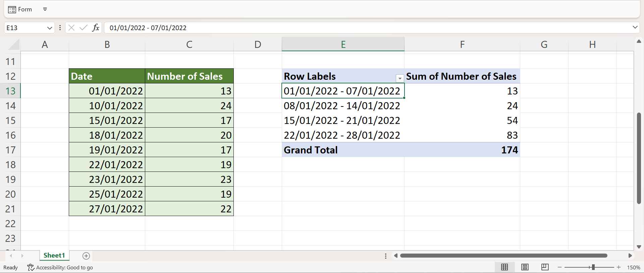The image size is (644, 273).
Task: Switch to Page Layout view
Action: [525, 267]
